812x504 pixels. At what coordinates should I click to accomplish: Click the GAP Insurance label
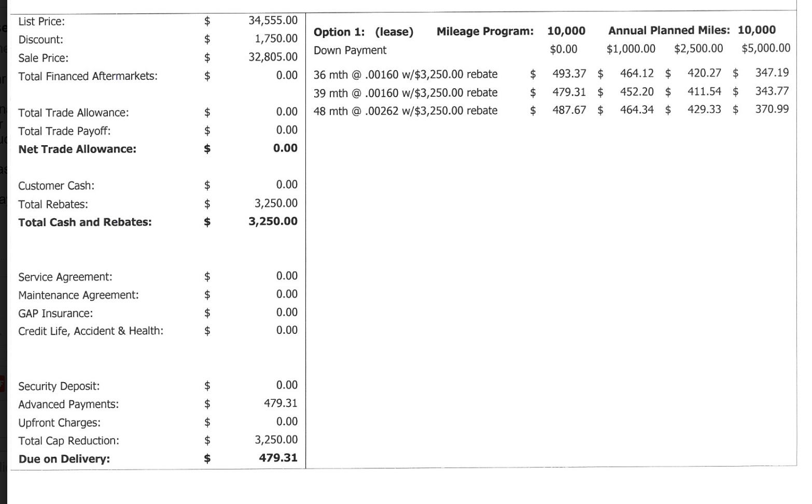coord(55,314)
